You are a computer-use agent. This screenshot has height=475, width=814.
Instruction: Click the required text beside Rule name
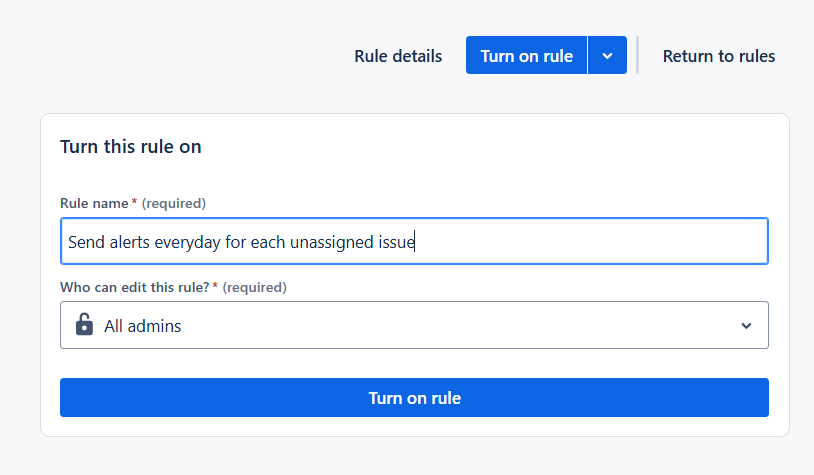click(x=174, y=203)
